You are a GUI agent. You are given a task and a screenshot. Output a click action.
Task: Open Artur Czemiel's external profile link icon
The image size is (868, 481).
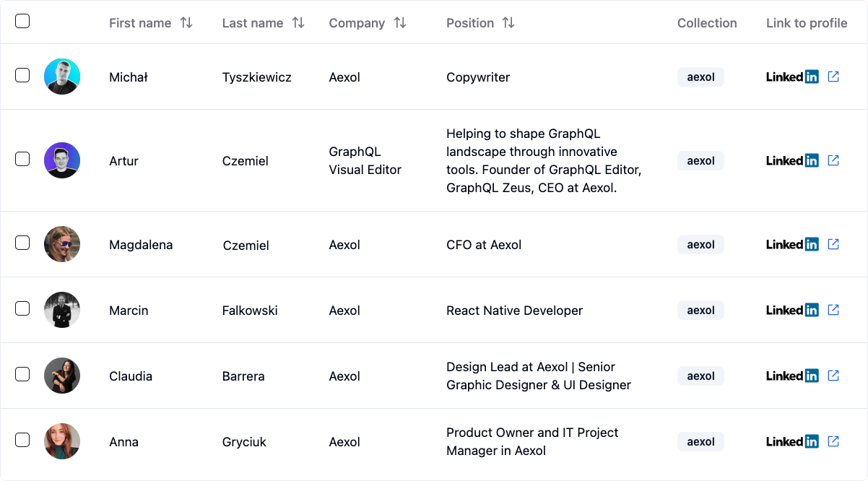click(x=833, y=160)
